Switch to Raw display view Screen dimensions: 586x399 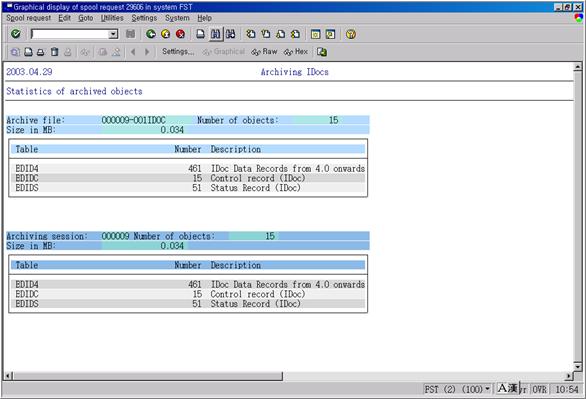coord(264,52)
